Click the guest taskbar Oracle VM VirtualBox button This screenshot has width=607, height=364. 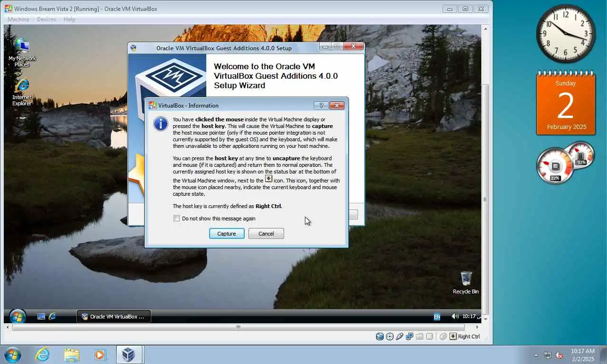(114, 316)
